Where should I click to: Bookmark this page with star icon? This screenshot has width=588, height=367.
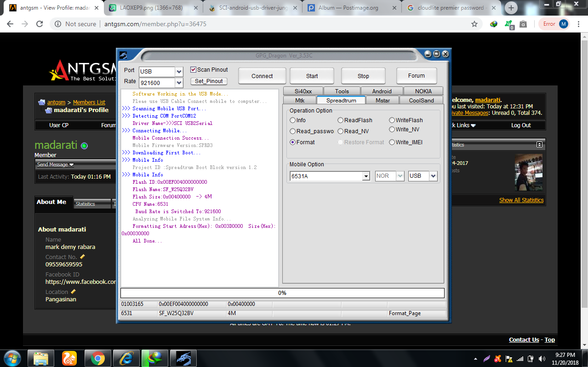[474, 24]
